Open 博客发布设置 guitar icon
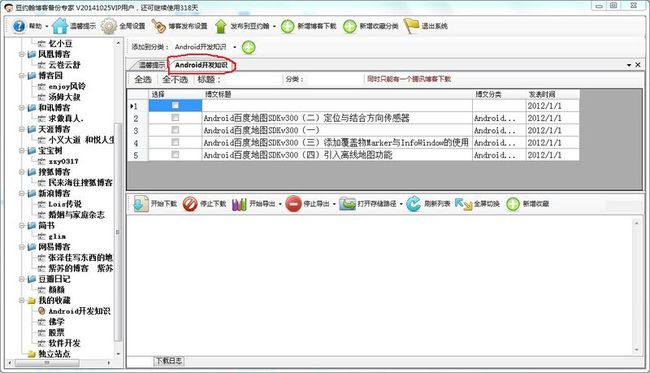650x373 pixels. pos(159,26)
